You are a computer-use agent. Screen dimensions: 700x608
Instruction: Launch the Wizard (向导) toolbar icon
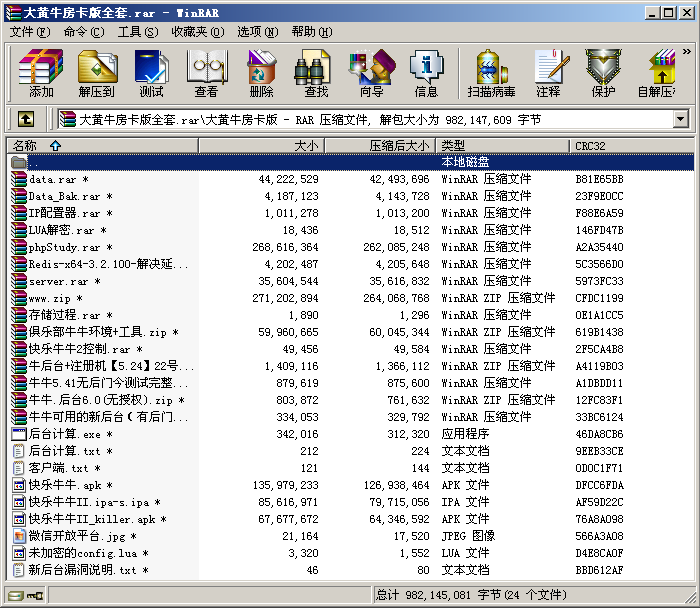[x=371, y=74]
